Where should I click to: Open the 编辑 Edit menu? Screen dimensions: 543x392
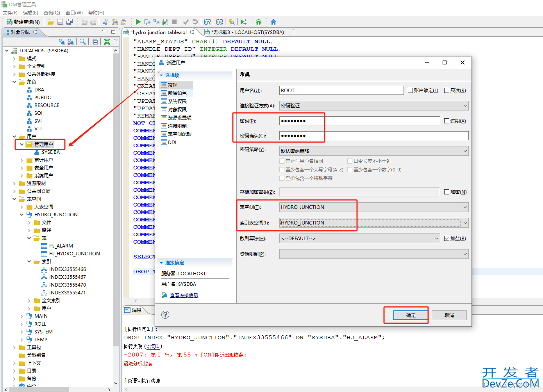pos(30,12)
